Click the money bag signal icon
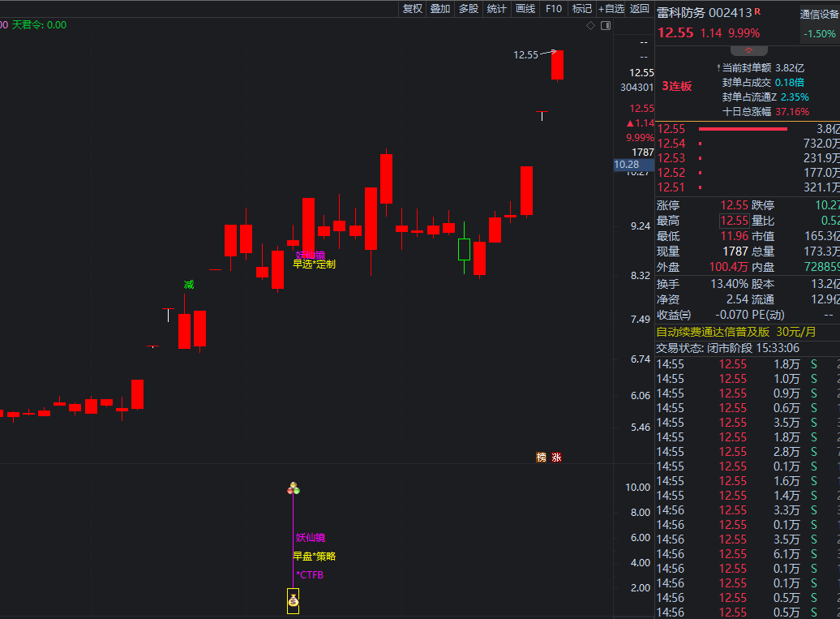Image resolution: width=840 pixels, height=619 pixels. [293, 601]
